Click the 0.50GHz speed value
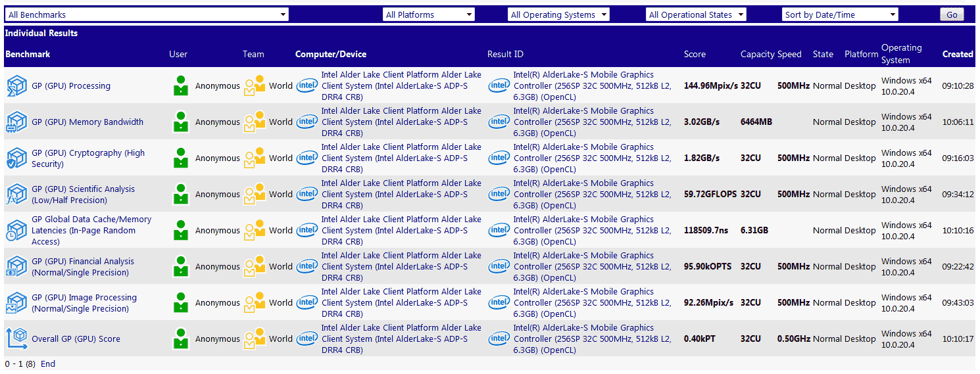The image size is (980, 374). pyautogui.click(x=793, y=339)
